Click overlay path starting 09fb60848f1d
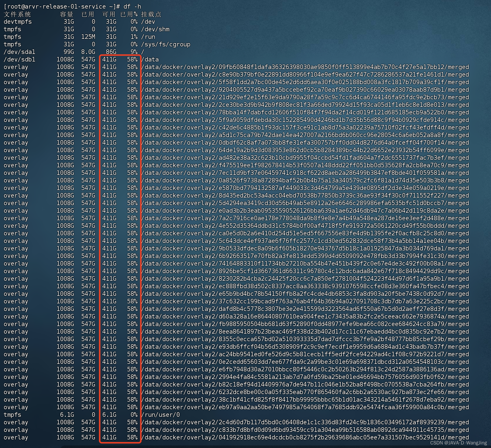The image size is (491, 448). pos(305,67)
